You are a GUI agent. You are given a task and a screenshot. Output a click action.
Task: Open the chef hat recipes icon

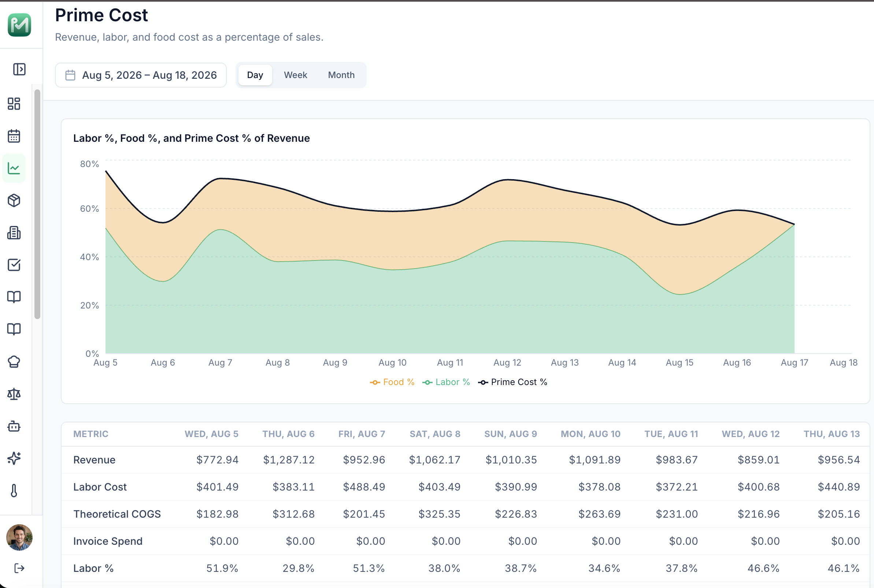14,362
